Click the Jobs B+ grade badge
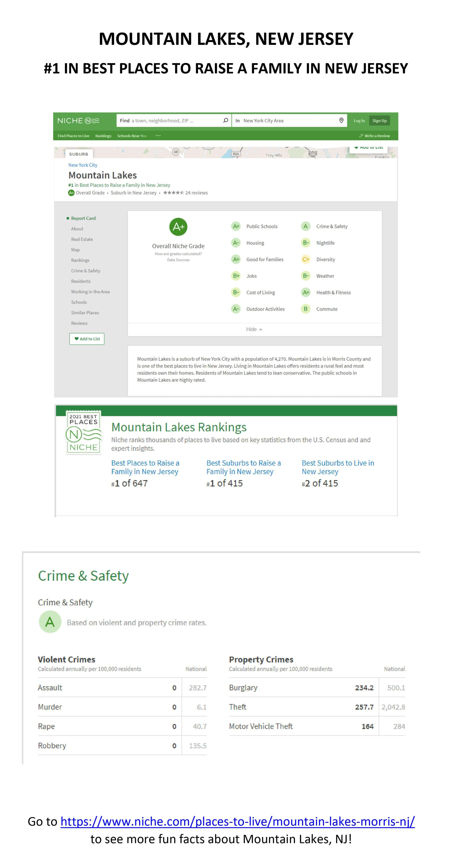Viewport: 452px width, 868px height. tap(236, 276)
